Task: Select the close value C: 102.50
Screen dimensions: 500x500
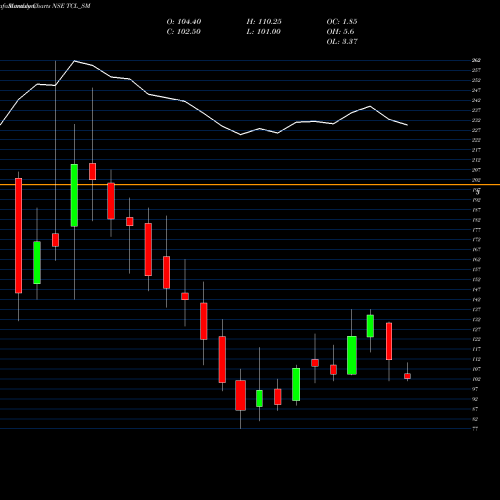Action: click(184, 32)
